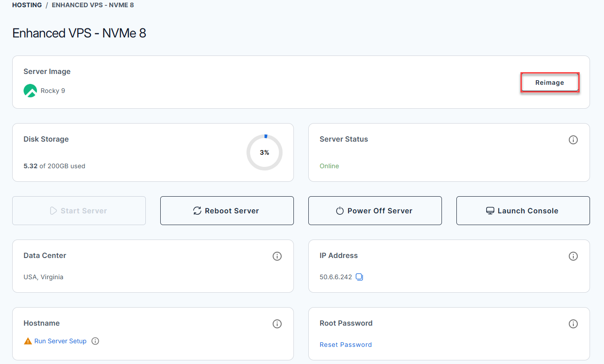Launch the server console
604x364 pixels.
click(x=523, y=211)
